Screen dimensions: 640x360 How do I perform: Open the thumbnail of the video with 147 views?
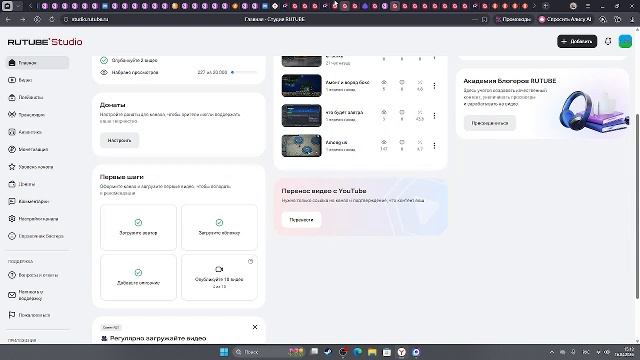[301, 146]
